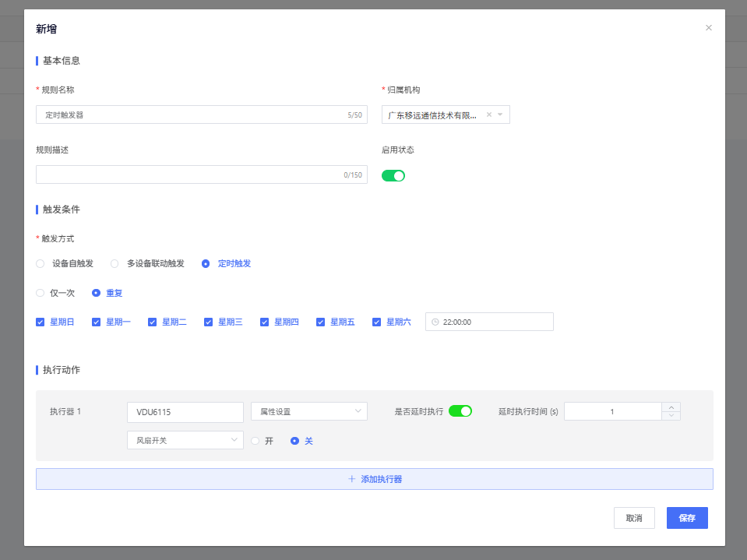Click plus icon to 添加执行器
The width and height of the screenshot is (747, 560).
(x=352, y=479)
